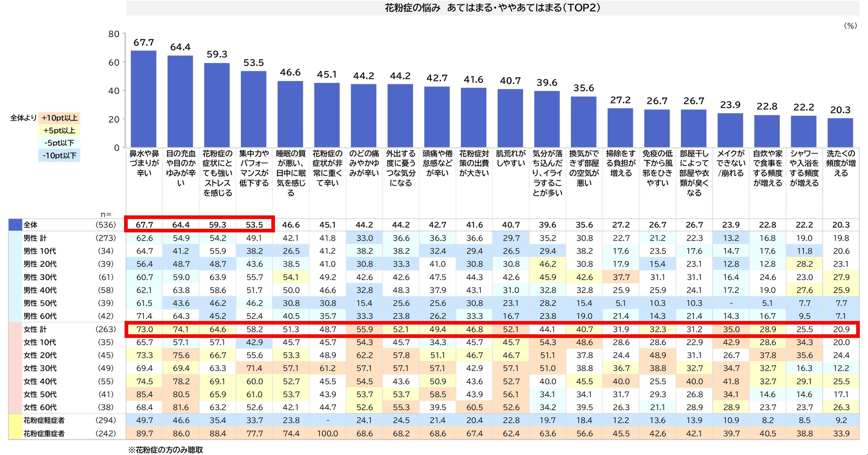Screen dimensions: 868x455
Task: Click the -10pt以下 blue legend swatch
Action: click(59, 156)
